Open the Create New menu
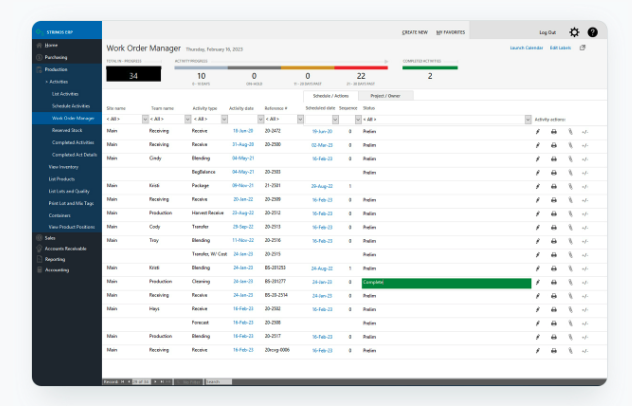The image size is (632, 406). coord(415,32)
